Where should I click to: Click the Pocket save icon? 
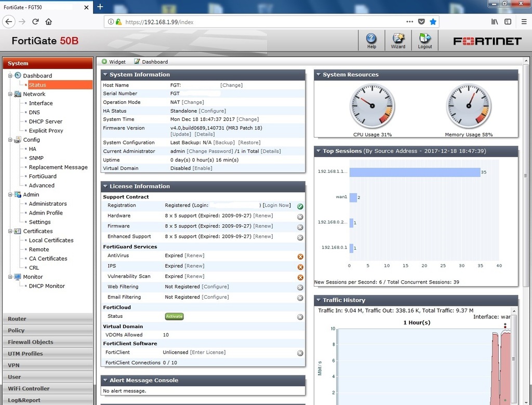click(421, 22)
